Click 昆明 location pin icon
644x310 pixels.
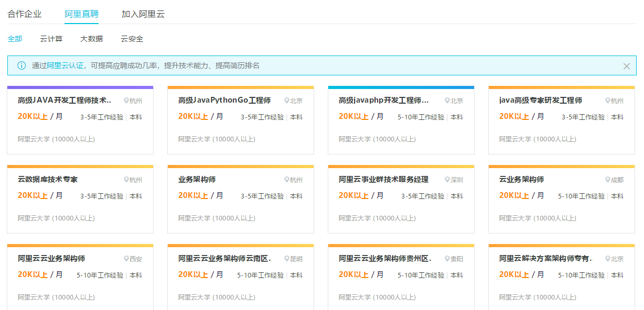point(287,259)
